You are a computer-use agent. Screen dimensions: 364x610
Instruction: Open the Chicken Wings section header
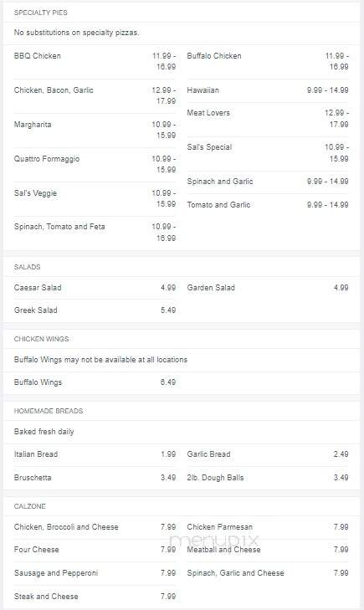click(x=41, y=339)
